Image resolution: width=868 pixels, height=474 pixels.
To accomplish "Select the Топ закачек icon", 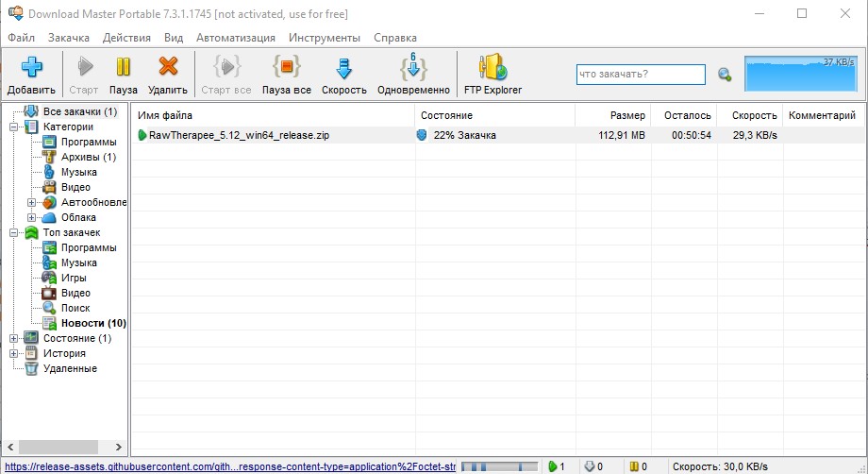I will coord(31,232).
